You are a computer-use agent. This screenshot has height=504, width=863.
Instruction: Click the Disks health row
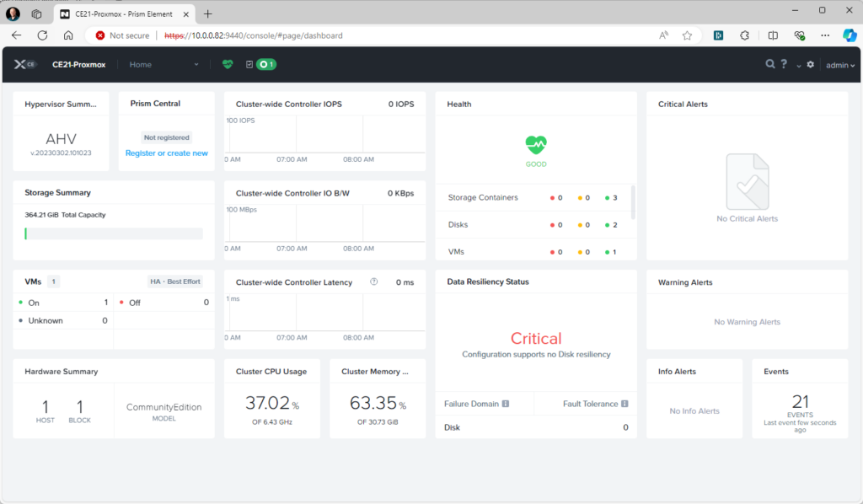click(533, 224)
